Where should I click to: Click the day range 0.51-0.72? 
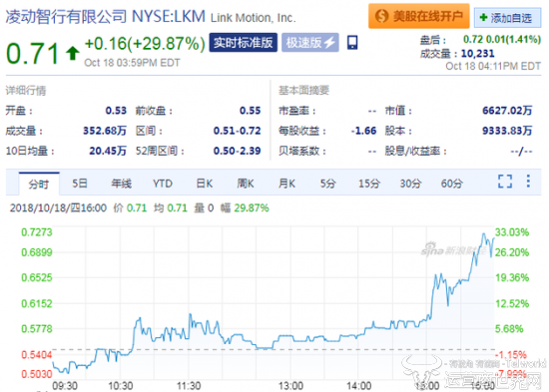(x=237, y=131)
